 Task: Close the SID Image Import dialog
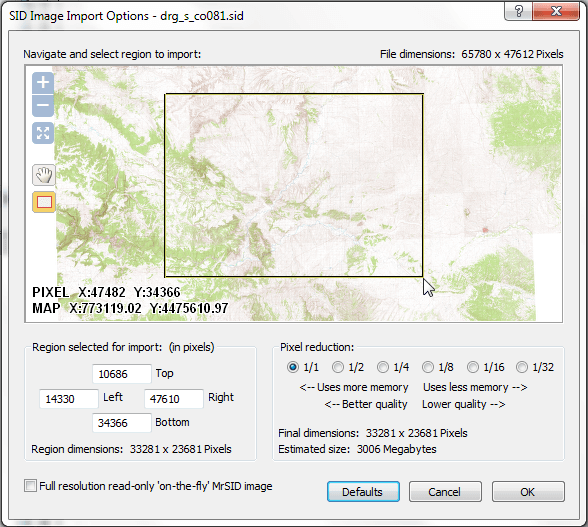[556, 11]
